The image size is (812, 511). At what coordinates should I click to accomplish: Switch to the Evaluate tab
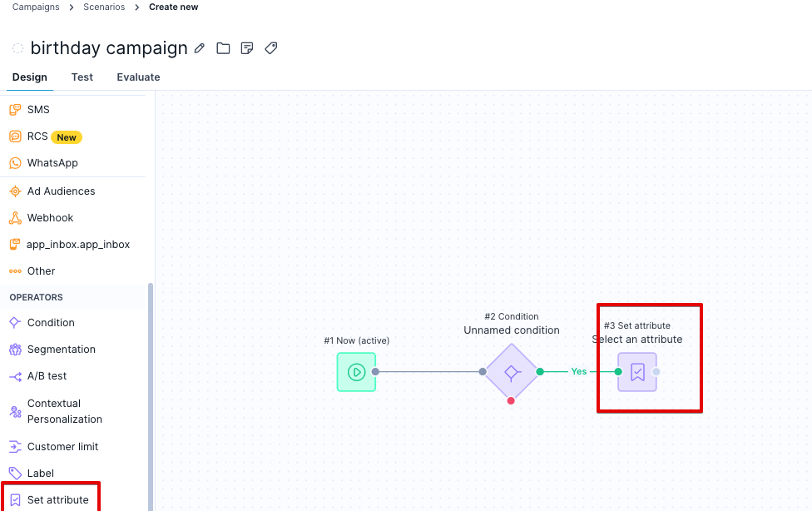click(138, 77)
